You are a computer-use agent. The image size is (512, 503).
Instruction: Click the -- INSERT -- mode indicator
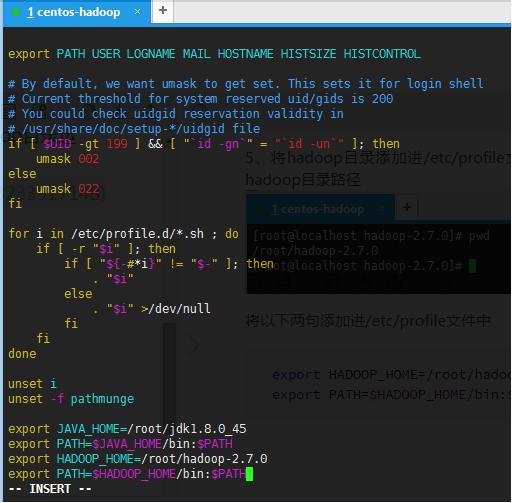click(x=50, y=489)
